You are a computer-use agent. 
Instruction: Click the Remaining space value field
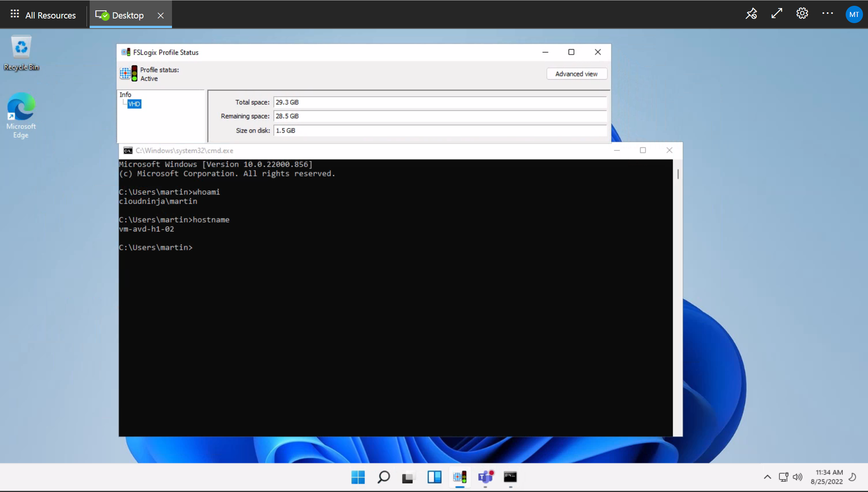pos(440,116)
